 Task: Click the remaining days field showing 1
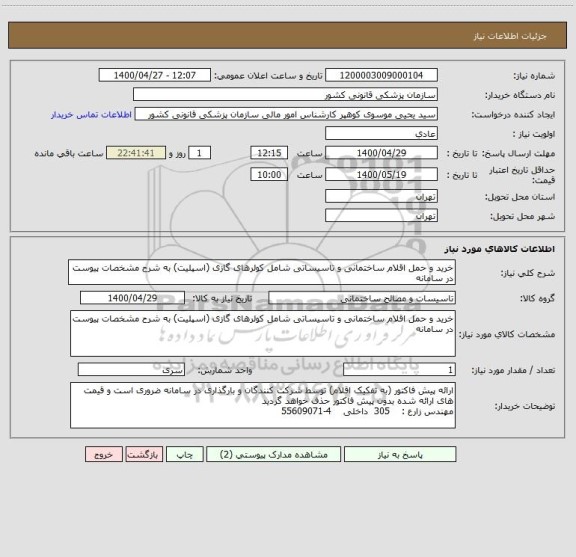[x=199, y=153]
